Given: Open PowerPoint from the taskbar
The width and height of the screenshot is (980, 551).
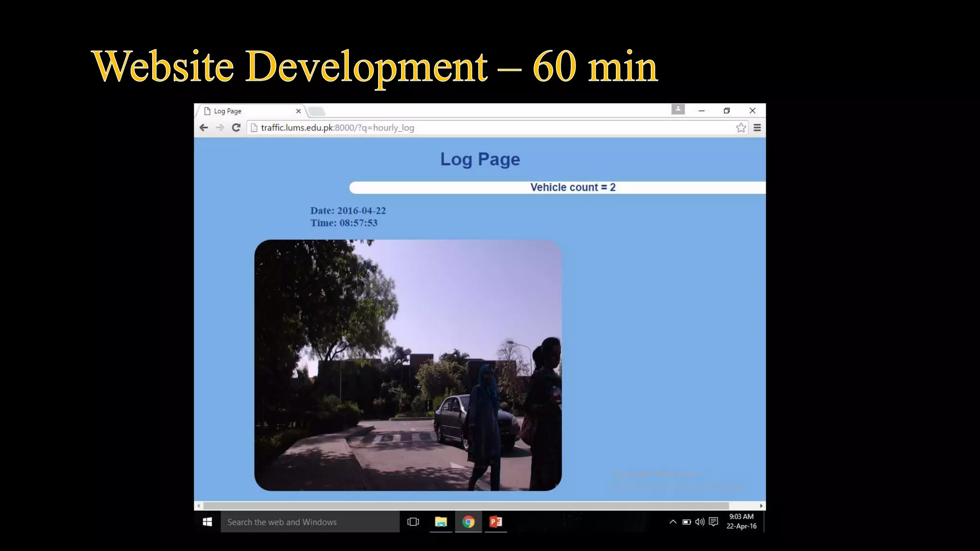Looking at the screenshot, I should pos(496,522).
